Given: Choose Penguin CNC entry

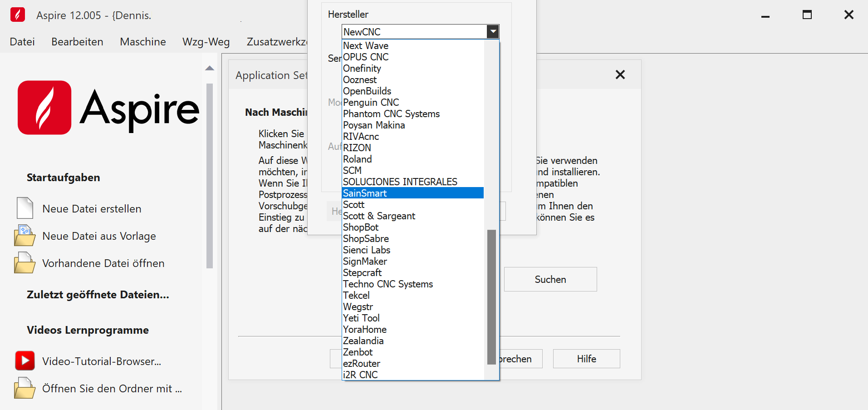Looking at the screenshot, I should click(x=413, y=102).
